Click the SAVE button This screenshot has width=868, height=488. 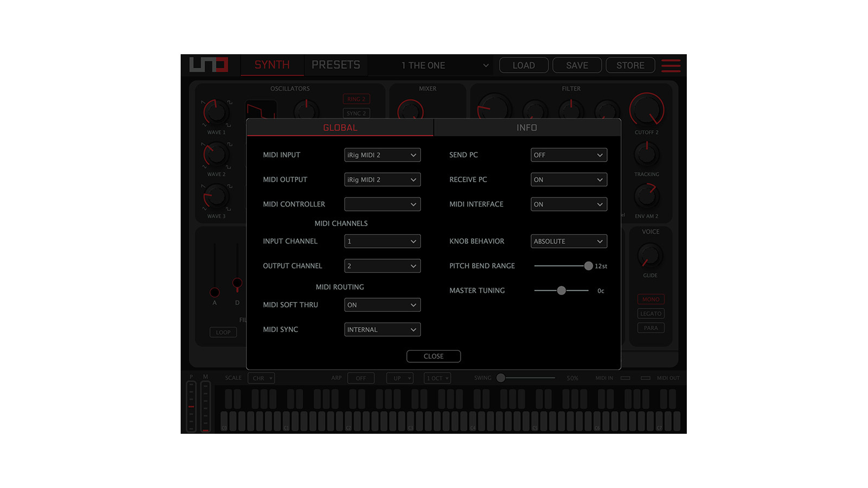coord(577,66)
